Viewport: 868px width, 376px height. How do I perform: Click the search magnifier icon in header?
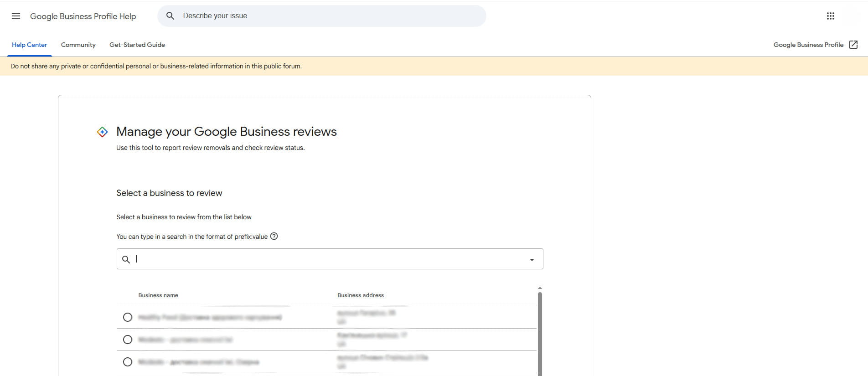coord(170,16)
